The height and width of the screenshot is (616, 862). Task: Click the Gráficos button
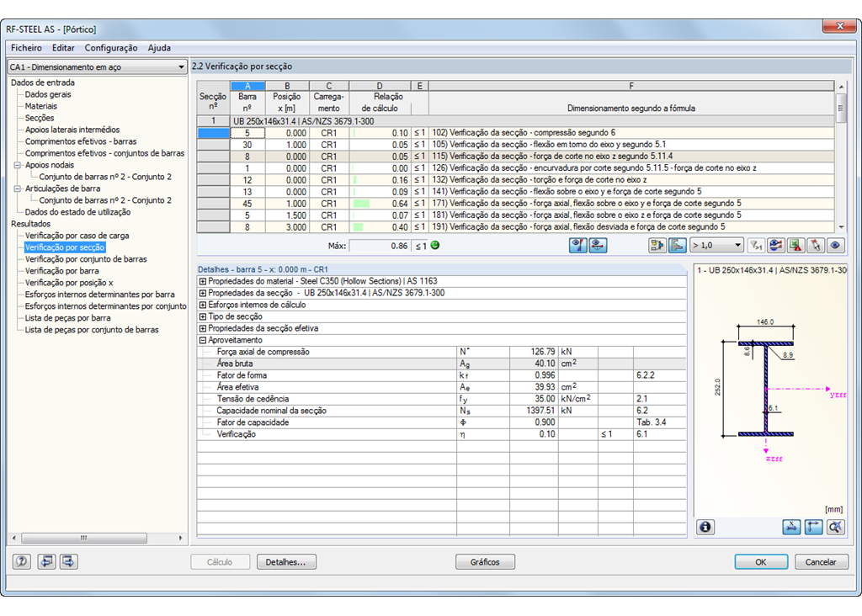[x=485, y=561]
